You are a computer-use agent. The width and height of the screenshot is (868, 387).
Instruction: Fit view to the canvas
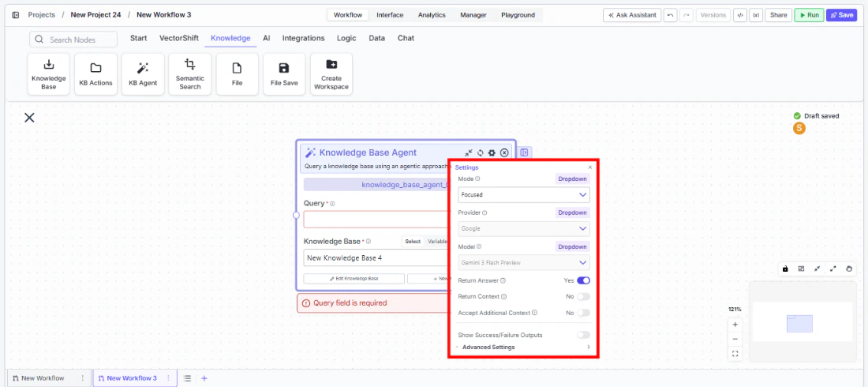coord(735,354)
